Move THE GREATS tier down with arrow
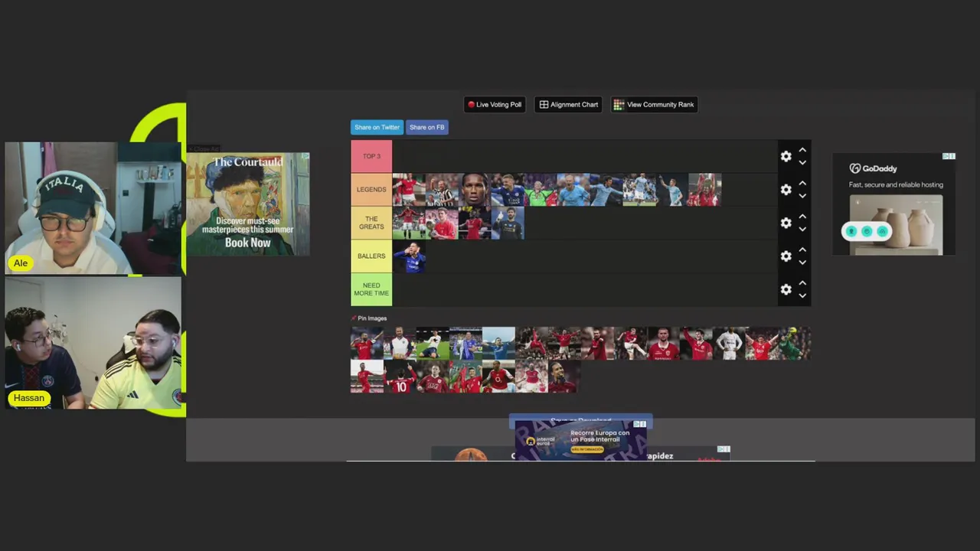This screenshot has width=980, height=551. [802, 229]
